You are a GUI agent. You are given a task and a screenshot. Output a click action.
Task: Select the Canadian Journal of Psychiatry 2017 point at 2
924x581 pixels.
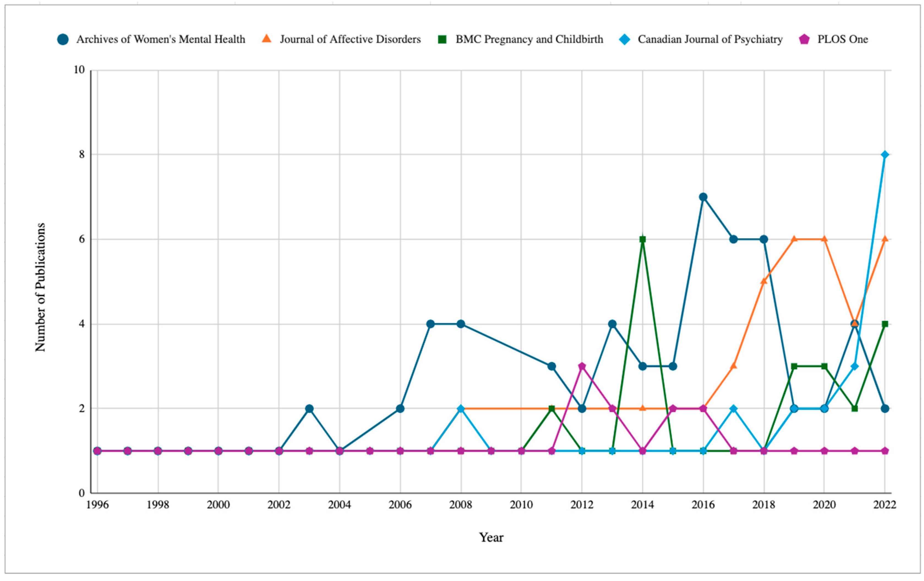[734, 409]
